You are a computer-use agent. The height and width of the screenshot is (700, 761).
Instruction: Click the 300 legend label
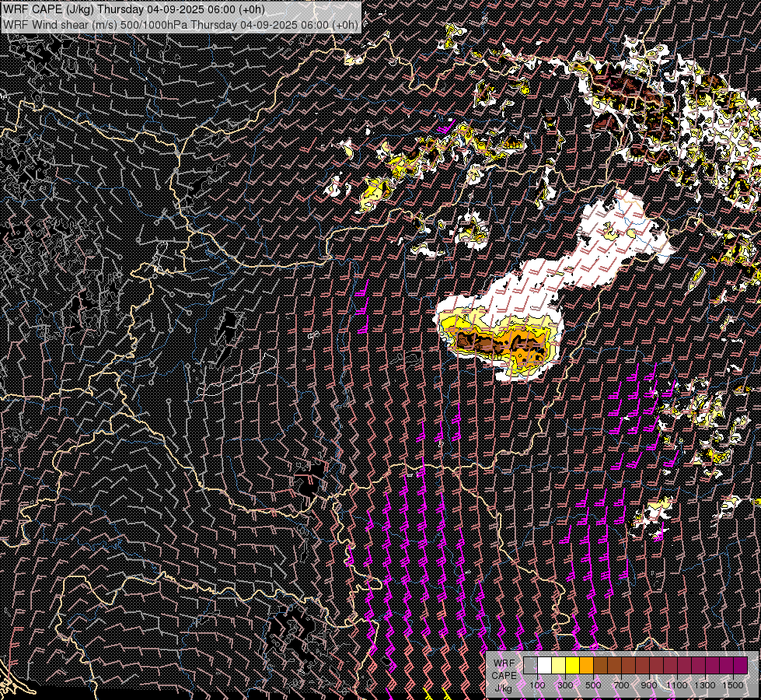[565, 685]
